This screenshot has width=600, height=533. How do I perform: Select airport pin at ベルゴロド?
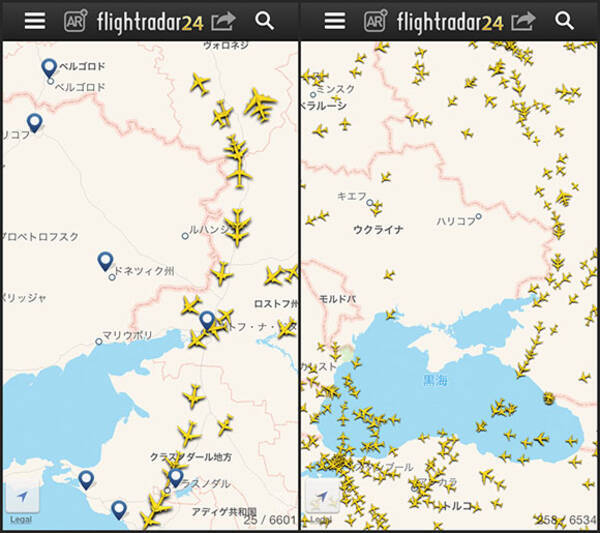pos(49,68)
